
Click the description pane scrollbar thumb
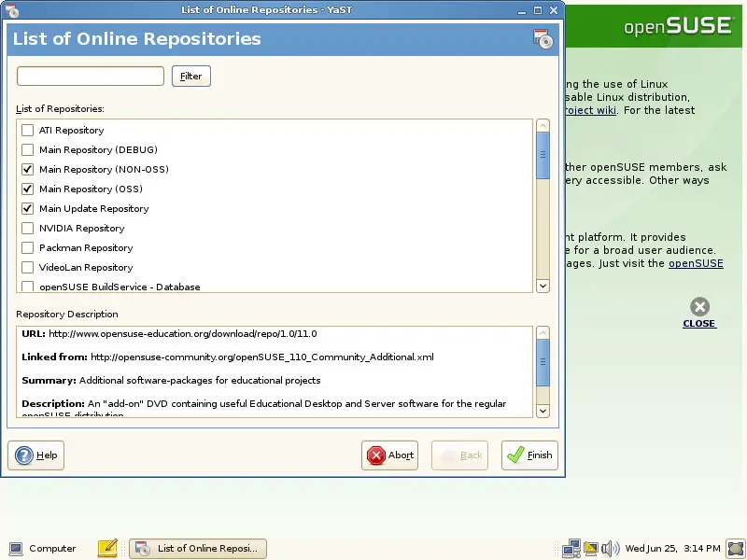coord(543,362)
